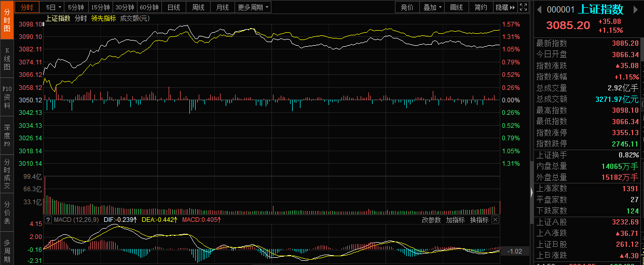Close the MACD indicator panel

[x=495, y=220]
